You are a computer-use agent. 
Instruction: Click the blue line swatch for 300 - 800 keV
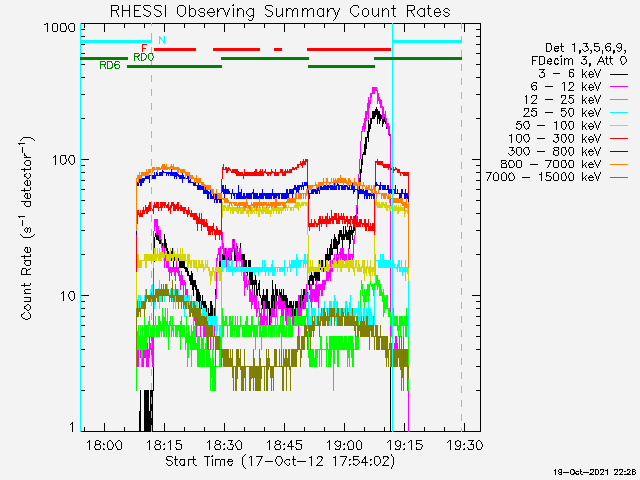click(619, 152)
